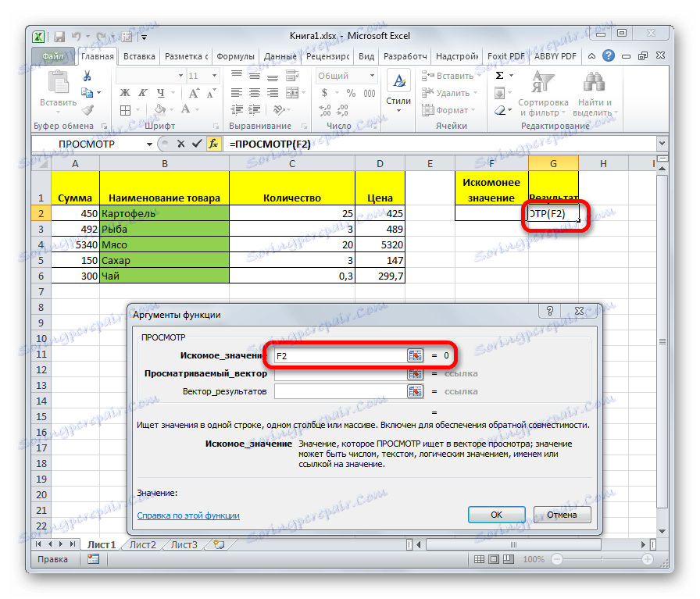Click the Borders icon
This screenshot has width=700, height=599.
pos(126,110)
